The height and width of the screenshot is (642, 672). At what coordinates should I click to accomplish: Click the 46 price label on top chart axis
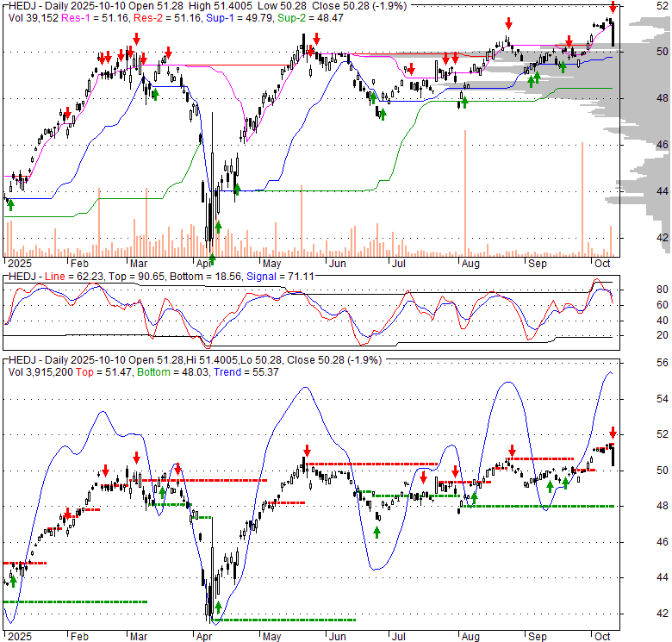663,145
